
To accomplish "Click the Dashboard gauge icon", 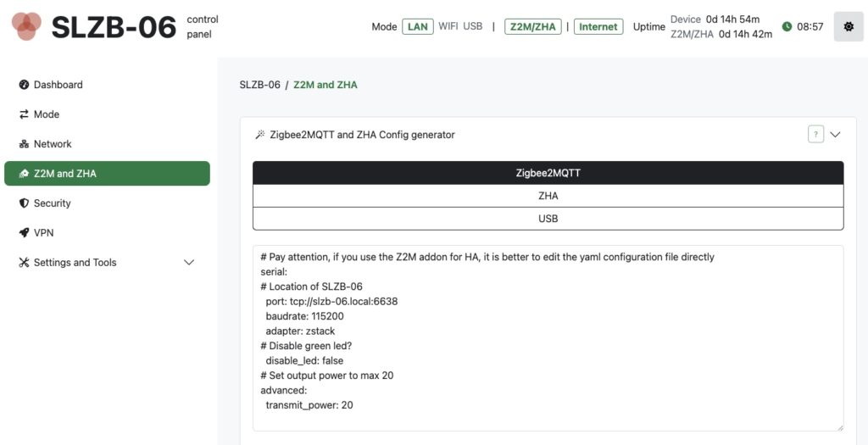I will point(24,85).
